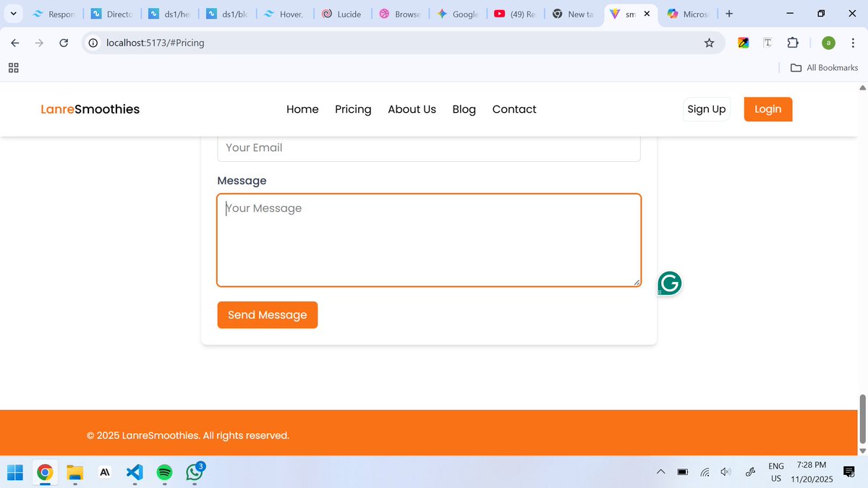Screen dimensions: 868x488
Task: Click the Grammarly icon near the message box
Action: [x=669, y=283]
